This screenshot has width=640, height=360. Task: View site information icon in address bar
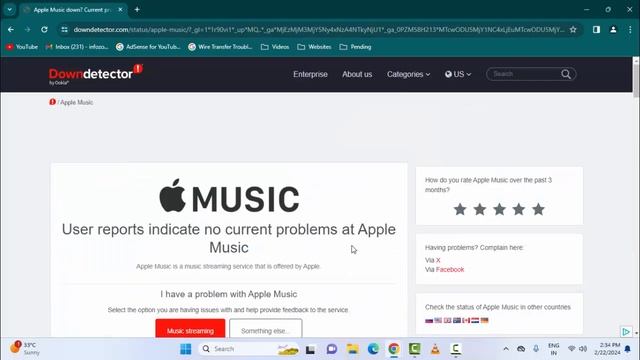[x=64, y=29]
